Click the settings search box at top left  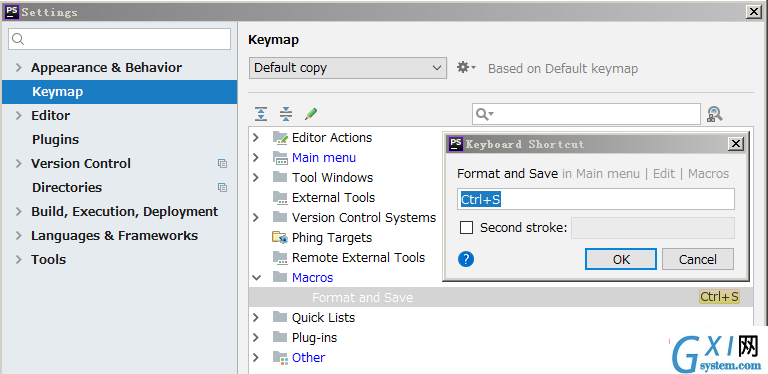click(120, 39)
